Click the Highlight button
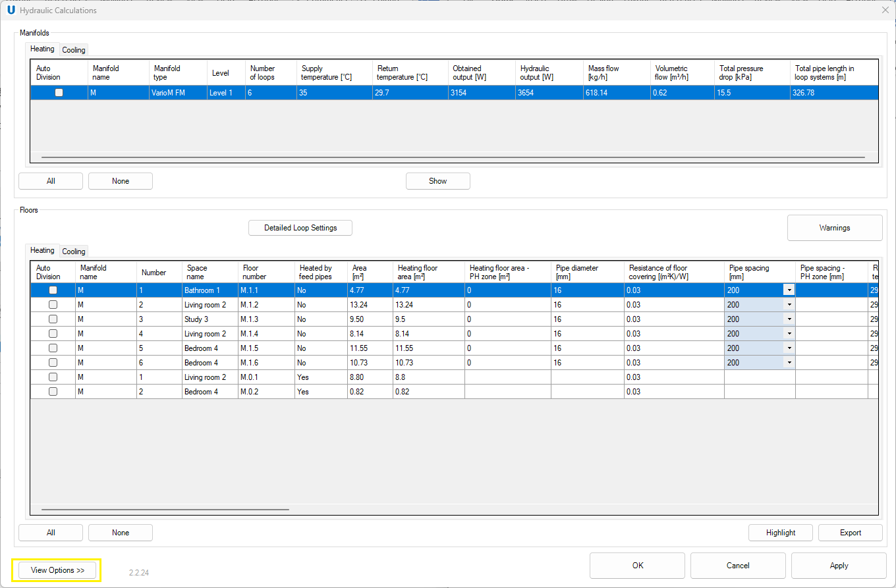The width and height of the screenshot is (896, 588). (781, 533)
